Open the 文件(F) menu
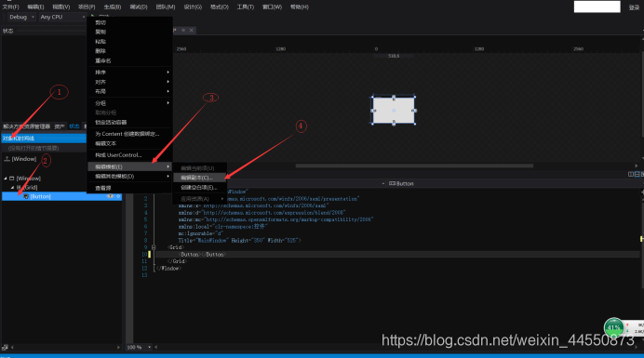The width and height of the screenshot is (644, 358). 10,7
